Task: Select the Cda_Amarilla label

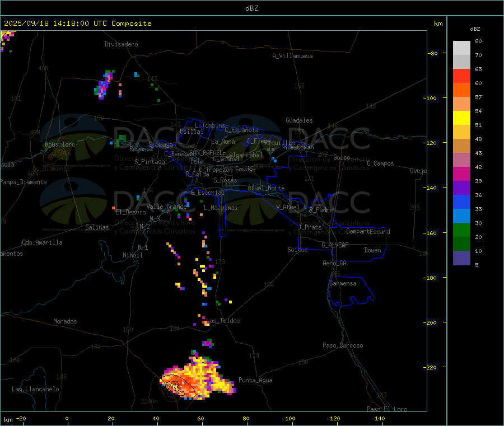Action: pyautogui.click(x=42, y=242)
